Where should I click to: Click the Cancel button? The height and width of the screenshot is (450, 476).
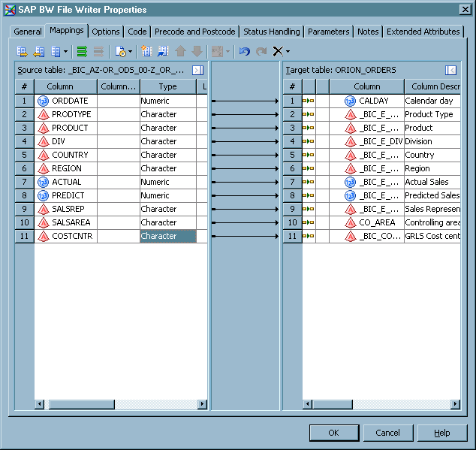(387, 433)
